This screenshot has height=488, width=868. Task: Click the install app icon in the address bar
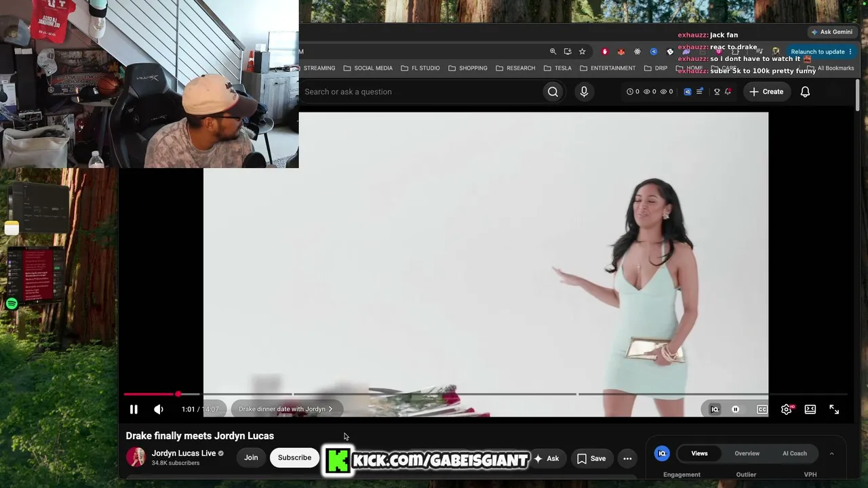(x=568, y=52)
